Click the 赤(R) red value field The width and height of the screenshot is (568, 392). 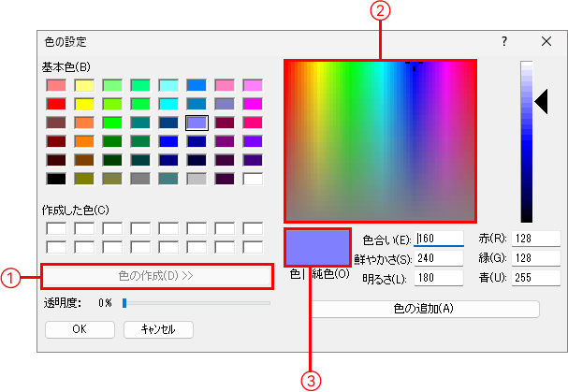535,239
